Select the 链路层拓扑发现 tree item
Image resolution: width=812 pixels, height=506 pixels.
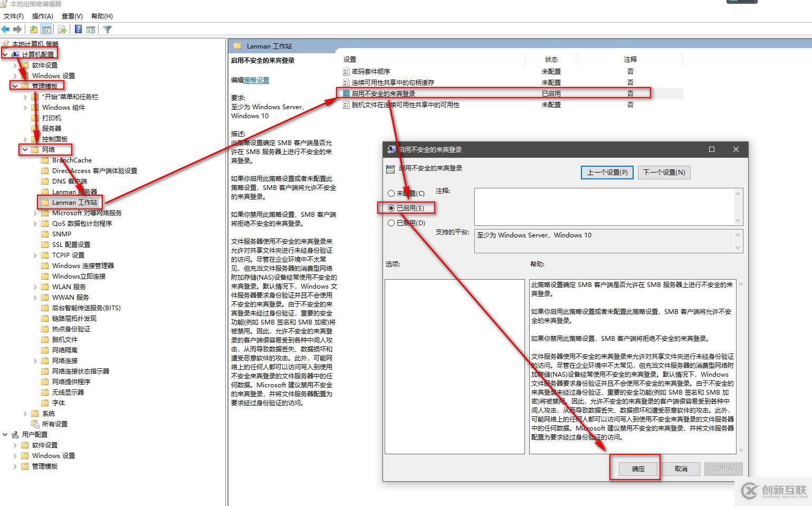[74, 318]
